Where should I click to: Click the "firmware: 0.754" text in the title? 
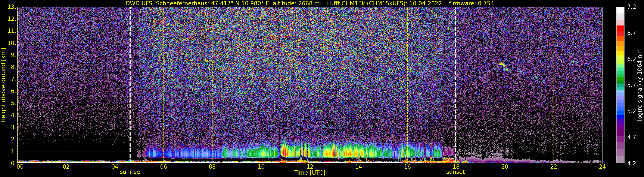[472, 3]
